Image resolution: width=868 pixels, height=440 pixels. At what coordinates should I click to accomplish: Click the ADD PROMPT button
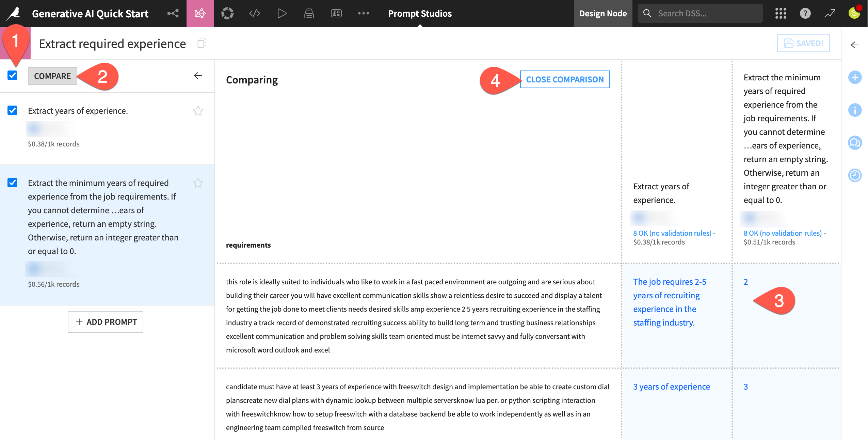coord(106,322)
